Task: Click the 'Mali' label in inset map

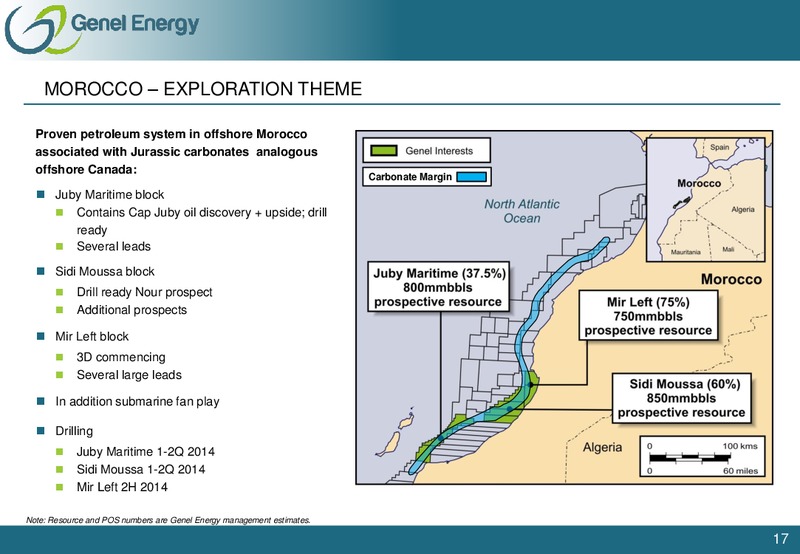Action: point(728,249)
